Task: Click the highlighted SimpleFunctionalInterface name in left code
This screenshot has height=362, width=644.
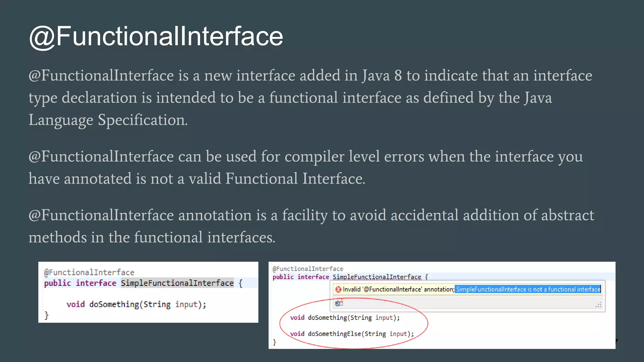Action: tap(177, 283)
